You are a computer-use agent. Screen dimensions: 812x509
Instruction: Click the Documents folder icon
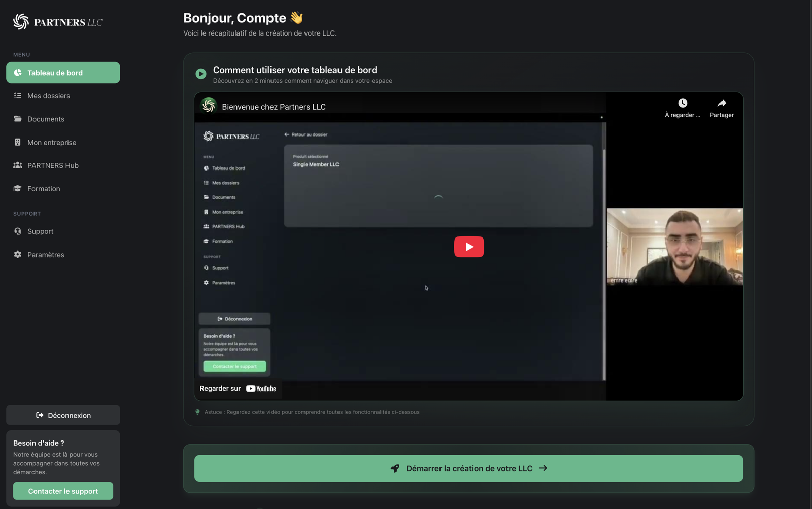pyautogui.click(x=18, y=119)
